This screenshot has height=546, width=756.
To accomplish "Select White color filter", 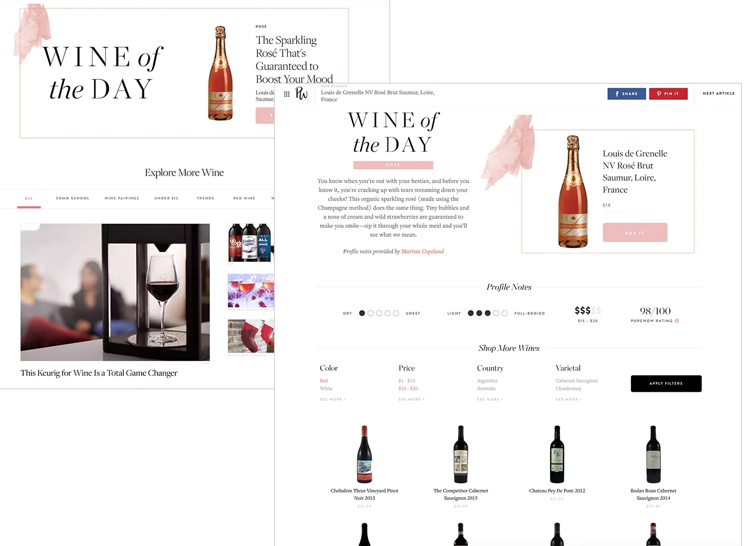I will [326, 388].
